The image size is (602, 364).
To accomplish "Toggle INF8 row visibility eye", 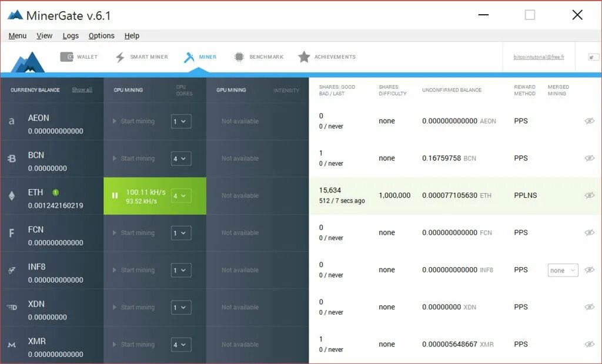I will click(x=589, y=269).
